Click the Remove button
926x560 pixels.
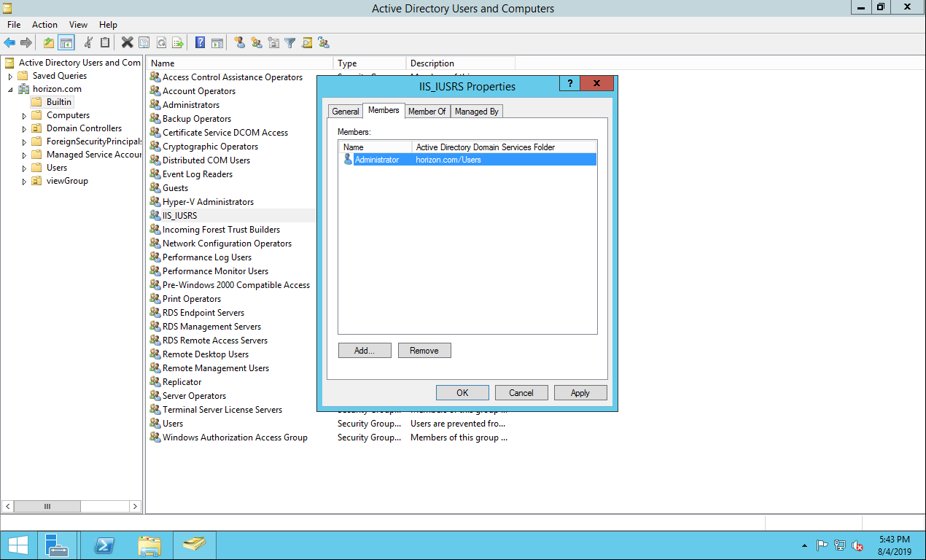[424, 351]
